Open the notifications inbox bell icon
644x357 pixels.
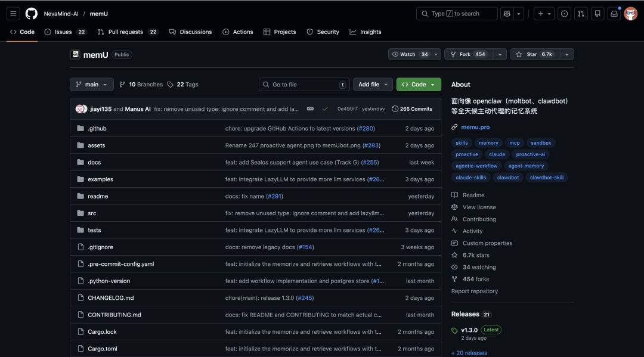coord(614,13)
